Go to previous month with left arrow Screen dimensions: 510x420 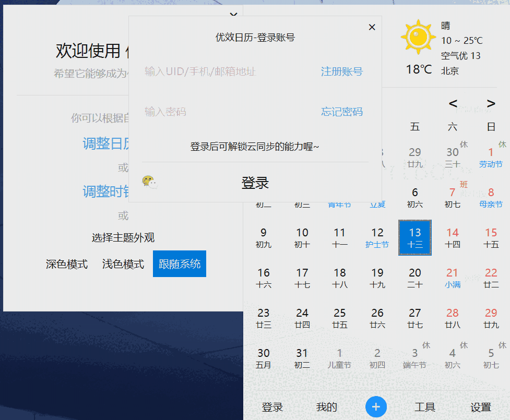click(453, 103)
